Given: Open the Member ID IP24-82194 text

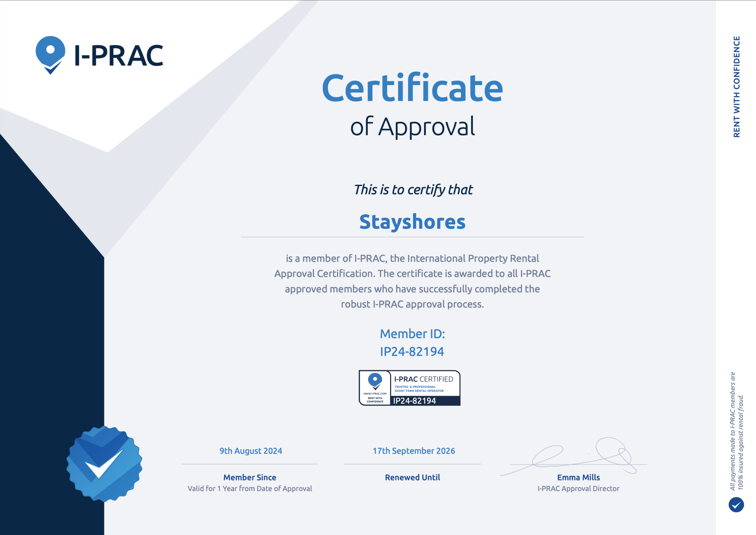Looking at the screenshot, I should point(412,351).
